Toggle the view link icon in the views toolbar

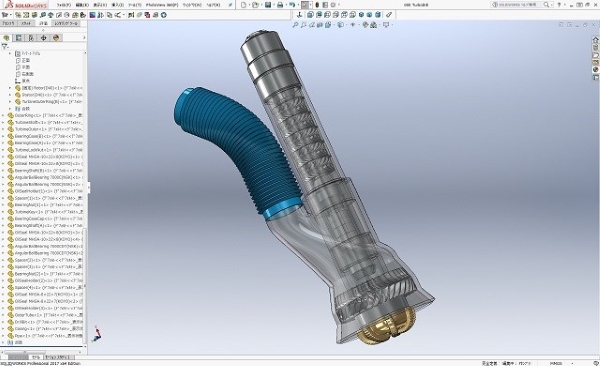tap(389, 15)
